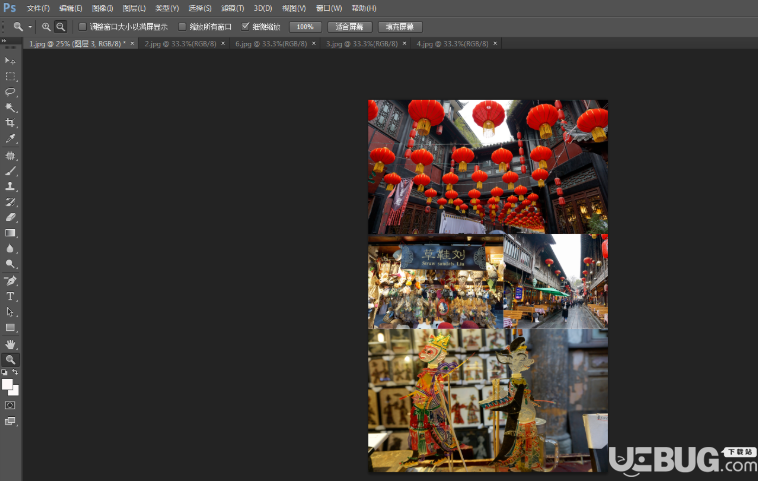758x481 pixels.
Task: Click the shadow puppets photo on canvas
Action: coord(488,400)
